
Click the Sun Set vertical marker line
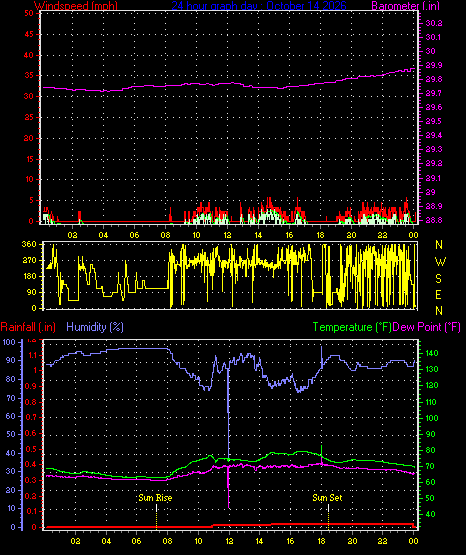click(328, 517)
